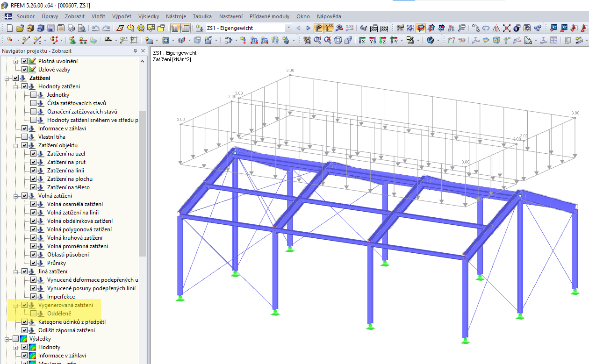Viewport: 589px width, 364px height.
Task: Uncheck Zatížení na uzel
Action: click(33, 154)
